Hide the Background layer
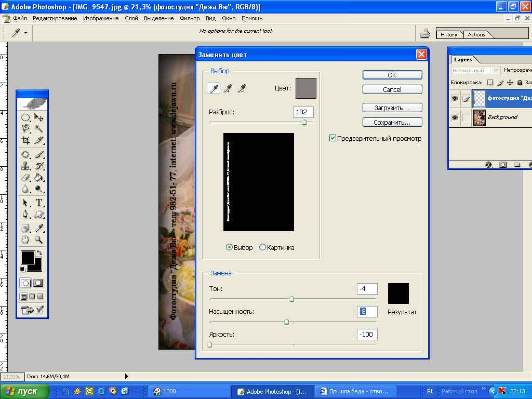The width and height of the screenshot is (532, 399). (455, 117)
